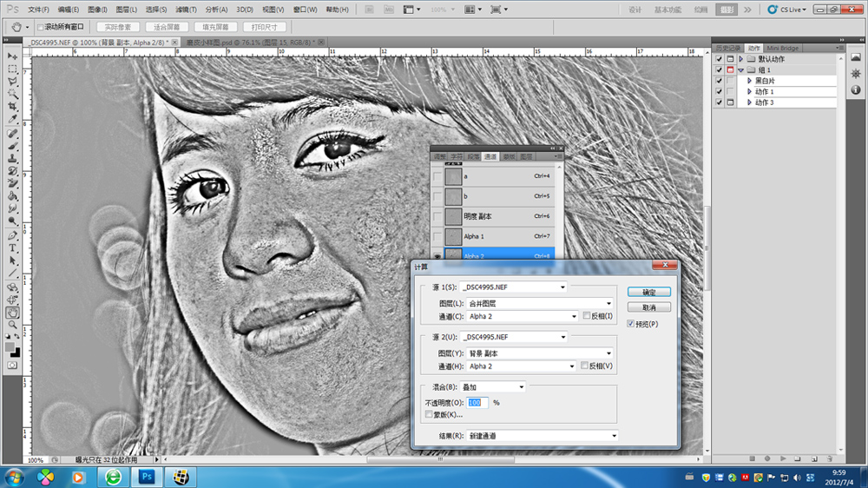Expand the 默认动作 action folder
This screenshot has height=488, width=868.
[x=740, y=59]
